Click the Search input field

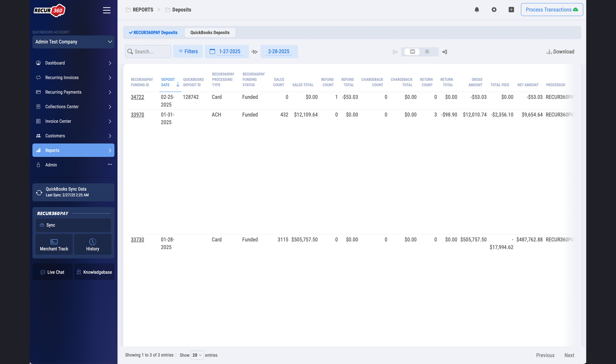(x=148, y=52)
